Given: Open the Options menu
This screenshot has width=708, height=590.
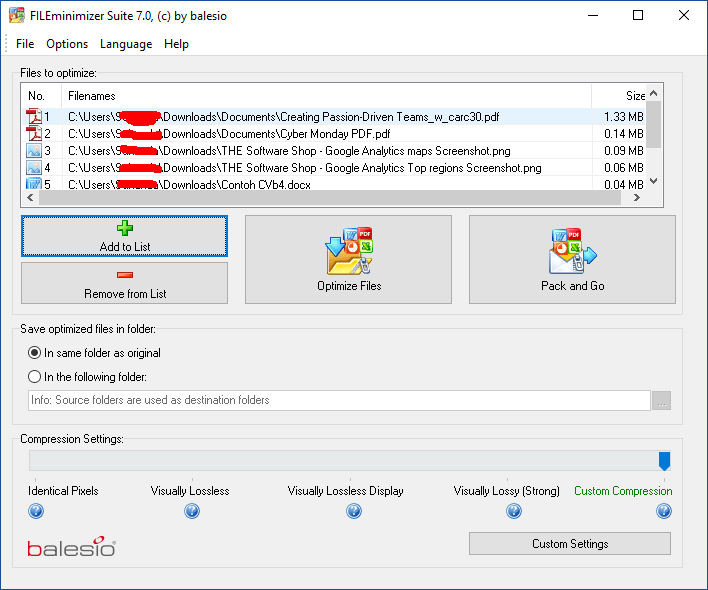Looking at the screenshot, I should tap(67, 44).
